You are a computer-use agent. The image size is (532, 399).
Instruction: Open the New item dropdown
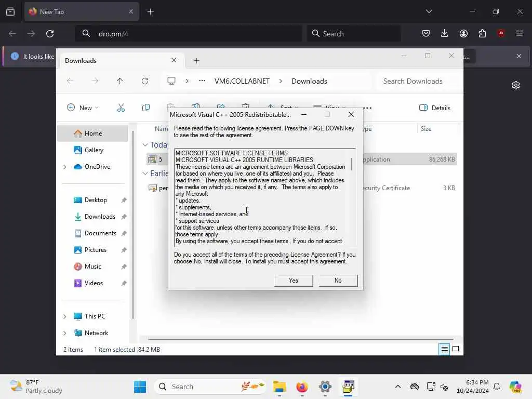pos(83,108)
